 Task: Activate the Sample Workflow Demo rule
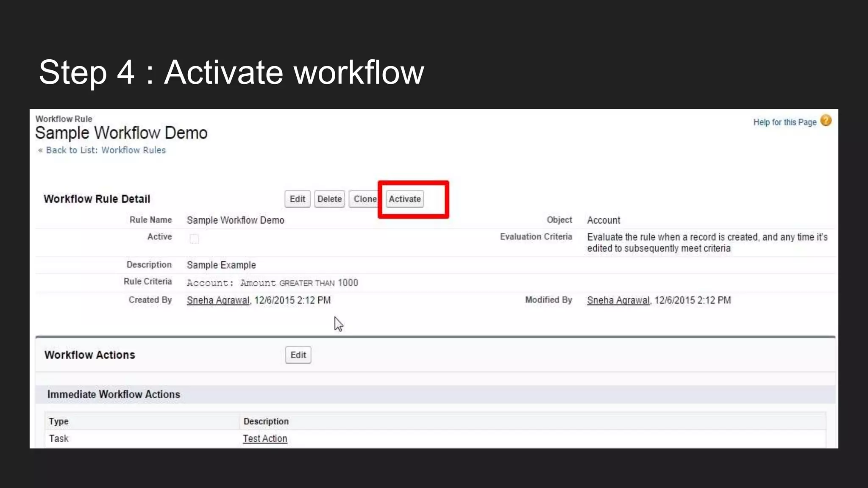click(405, 199)
